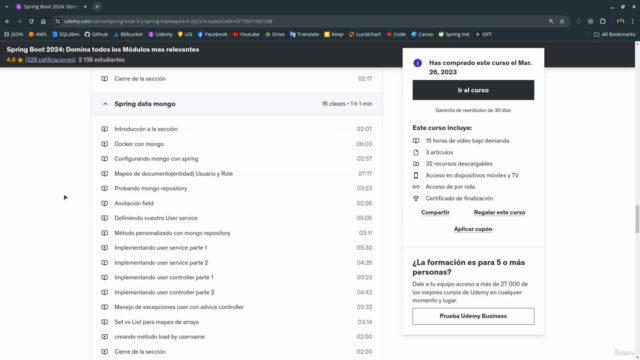Viewport: 640px width, 360px height.
Task: Click the Prueba Udemy Business button
Action: 473,316
